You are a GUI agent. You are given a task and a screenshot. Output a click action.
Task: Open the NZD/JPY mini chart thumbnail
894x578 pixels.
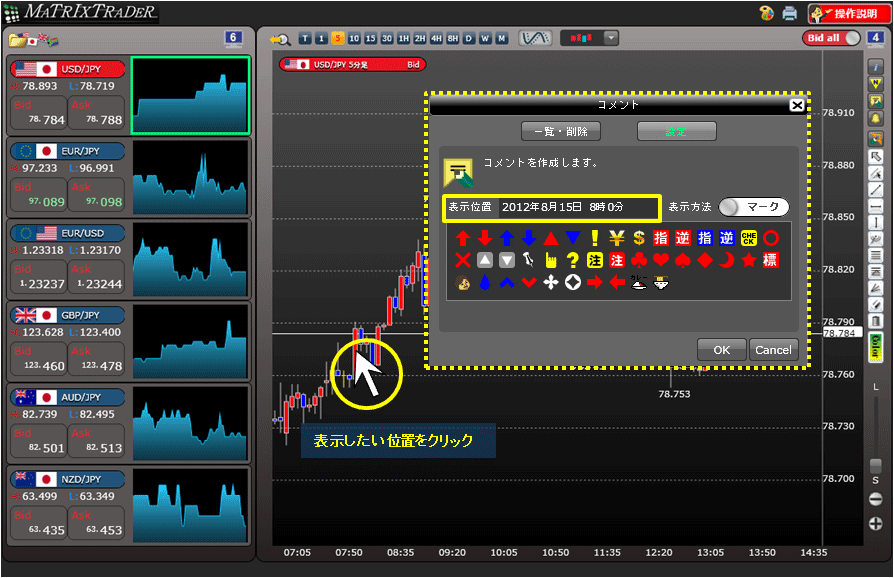pos(190,506)
